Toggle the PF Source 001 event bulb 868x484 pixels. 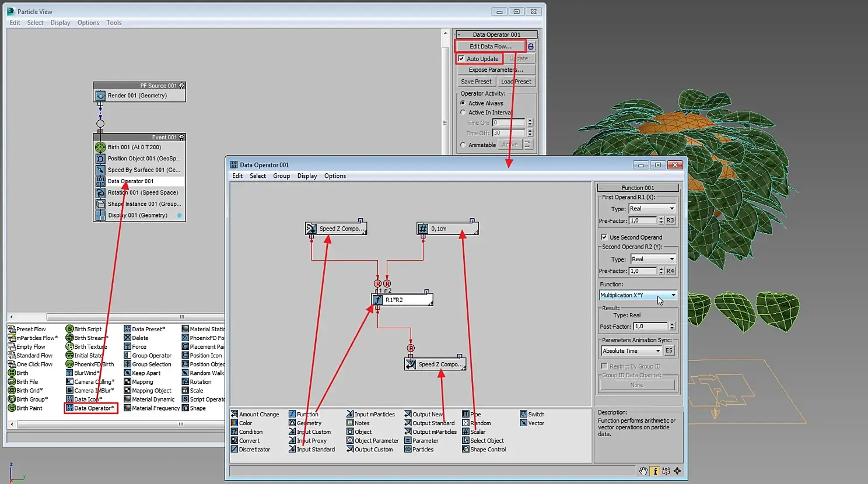[181, 86]
